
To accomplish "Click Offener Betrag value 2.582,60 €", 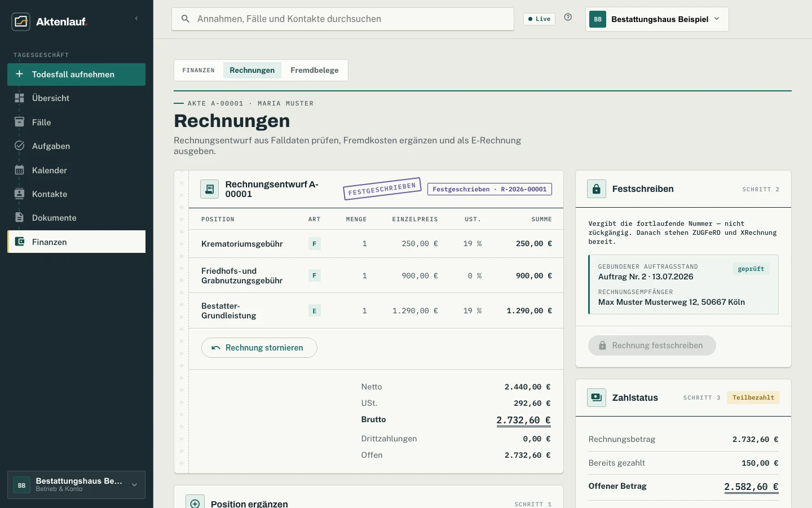I will tap(751, 487).
